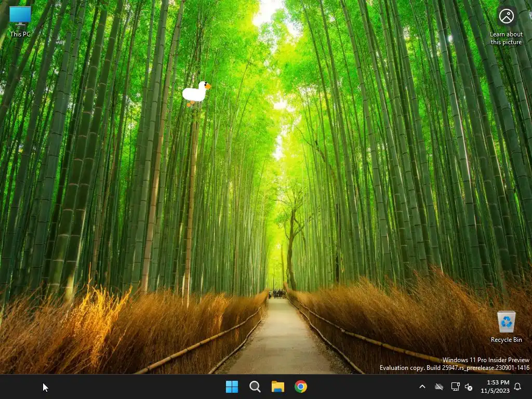532x399 pixels.
Task: Open taskbar Search
Action: [255, 387]
